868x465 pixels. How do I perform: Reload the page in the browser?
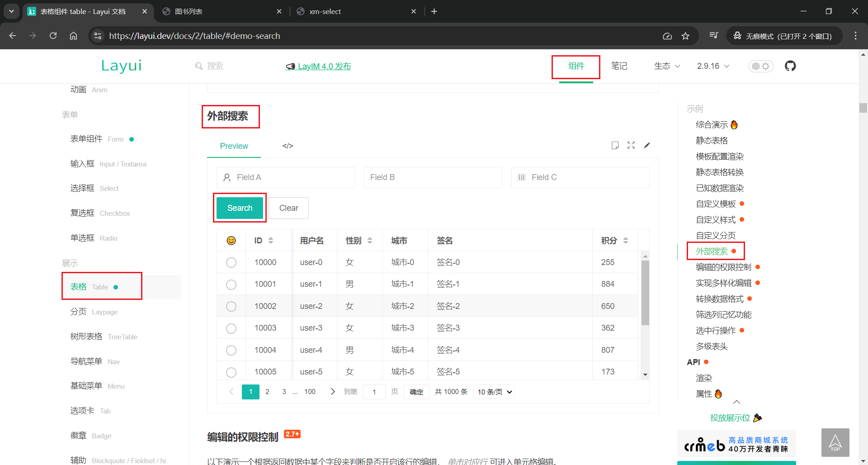pos(53,36)
